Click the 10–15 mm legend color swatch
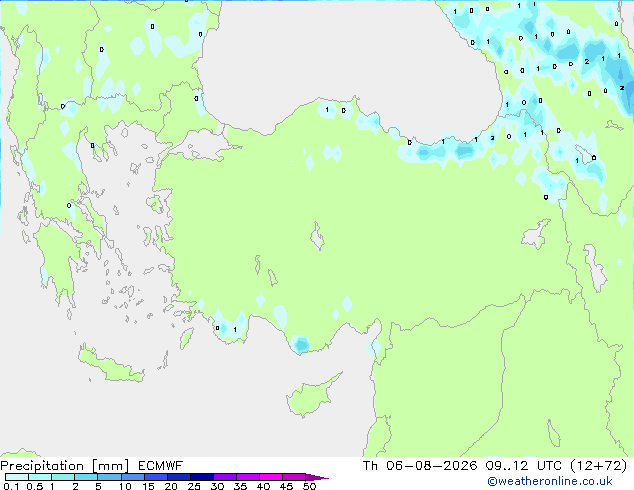634x490 pixels. coord(132,477)
